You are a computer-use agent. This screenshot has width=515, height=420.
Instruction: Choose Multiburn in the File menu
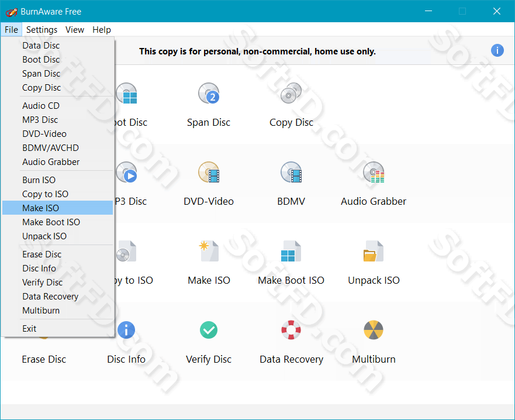[x=57, y=311]
